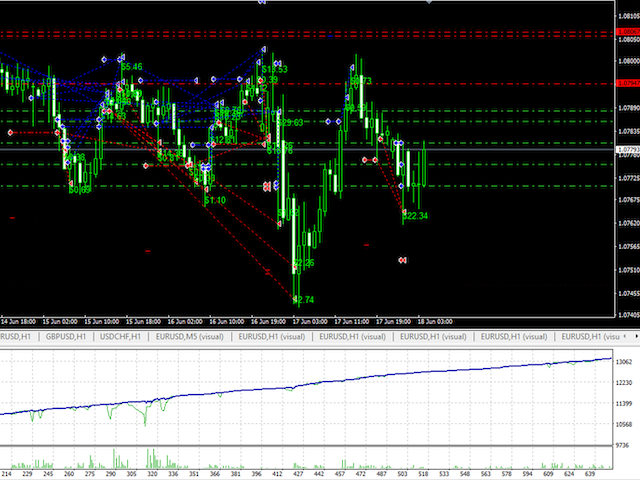The height and width of the screenshot is (480, 640).
Task: Switch to the USDCHF,H1 chart tab
Action: point(120,337)
